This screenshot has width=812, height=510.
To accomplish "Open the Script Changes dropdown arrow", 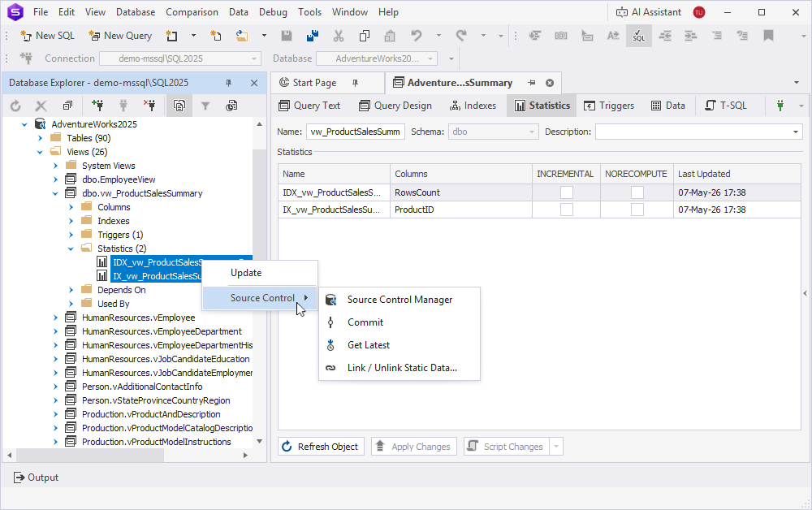I will [556, 447].
